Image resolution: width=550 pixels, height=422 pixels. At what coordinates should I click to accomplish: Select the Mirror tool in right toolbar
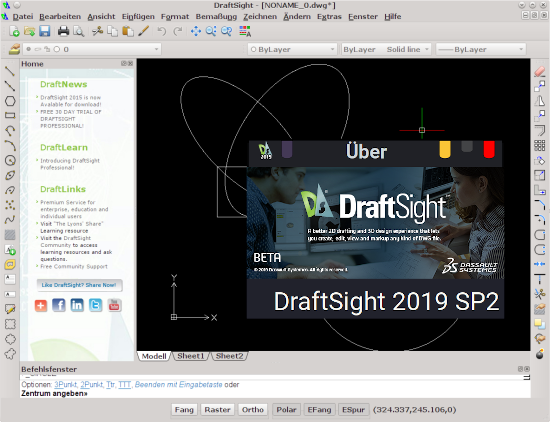click(540, 101)
